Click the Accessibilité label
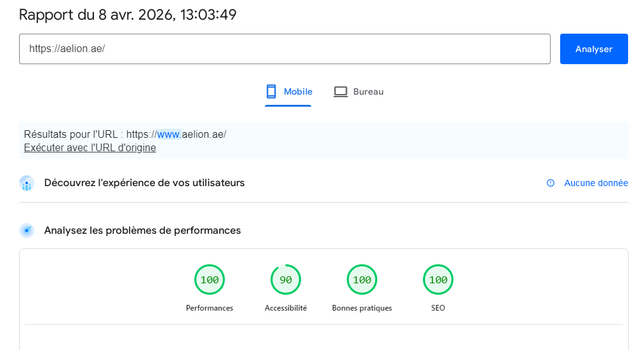The width and height of the screenshot is (644, 350). [286, 308]
